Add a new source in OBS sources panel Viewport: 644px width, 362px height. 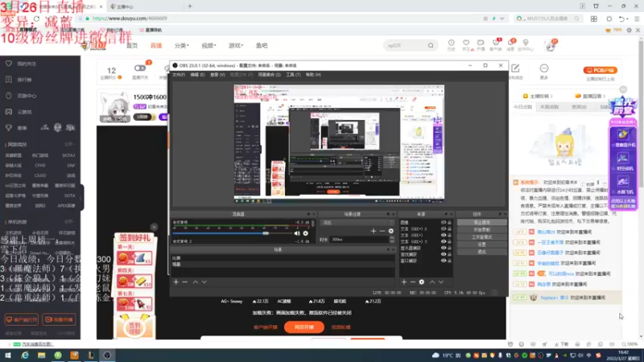pyautogui.click(x=404, y=282)
